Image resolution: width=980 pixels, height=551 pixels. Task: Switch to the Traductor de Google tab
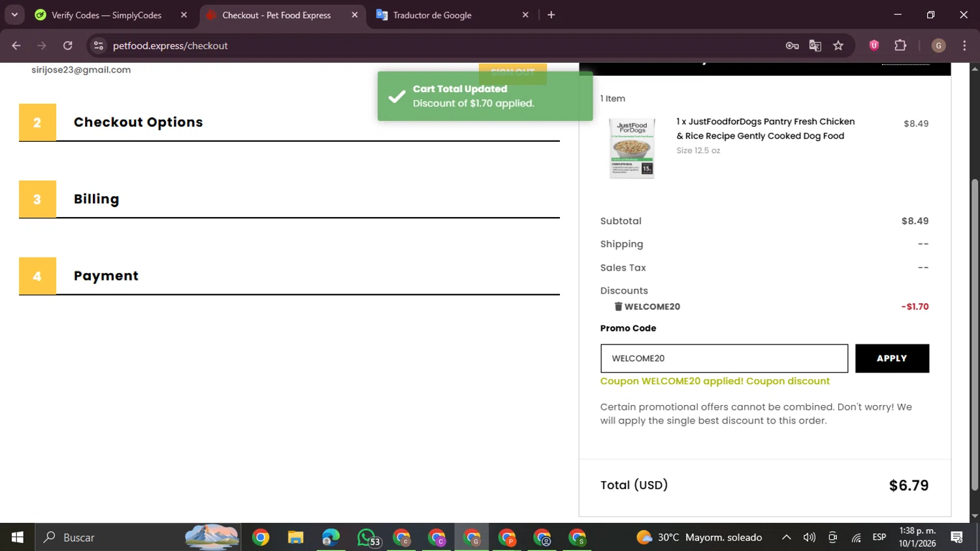[x=432, y=15]
